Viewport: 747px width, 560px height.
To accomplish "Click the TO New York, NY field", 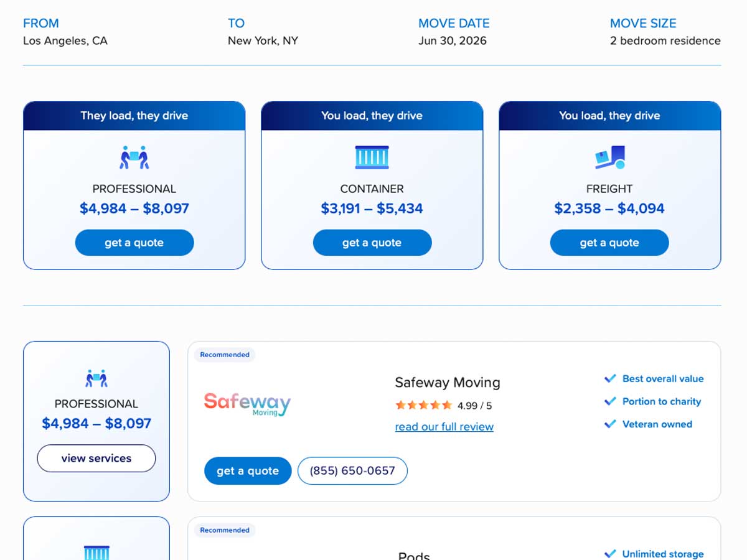I will click(x=263, y=32).
